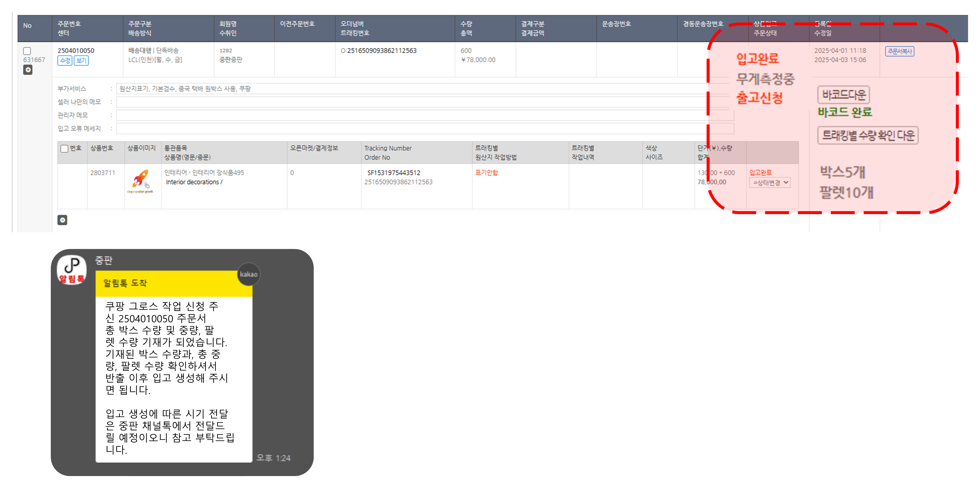This screenshot has height=488, width=980.
Task: Click the round kakao badge on message
Action: click(248, 274)
